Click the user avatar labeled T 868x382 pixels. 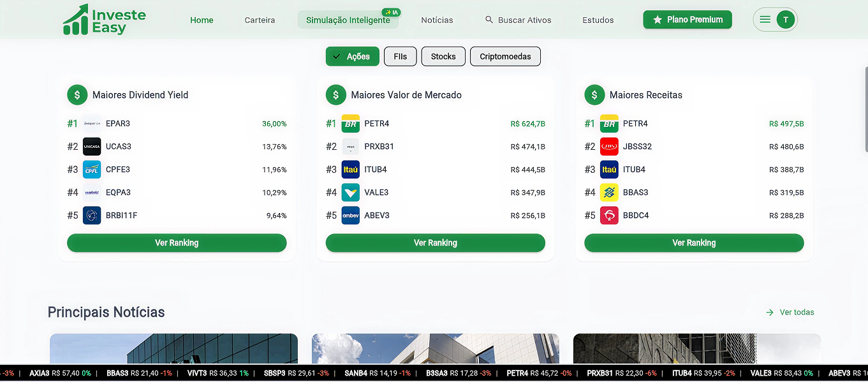click(x=786, y=20)
